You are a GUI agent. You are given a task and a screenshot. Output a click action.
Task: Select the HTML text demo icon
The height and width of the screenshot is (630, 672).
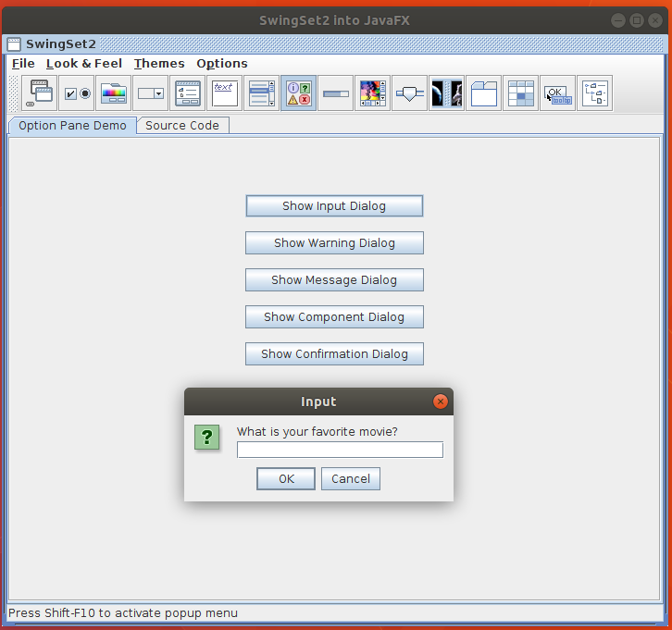tap(225, 93)
